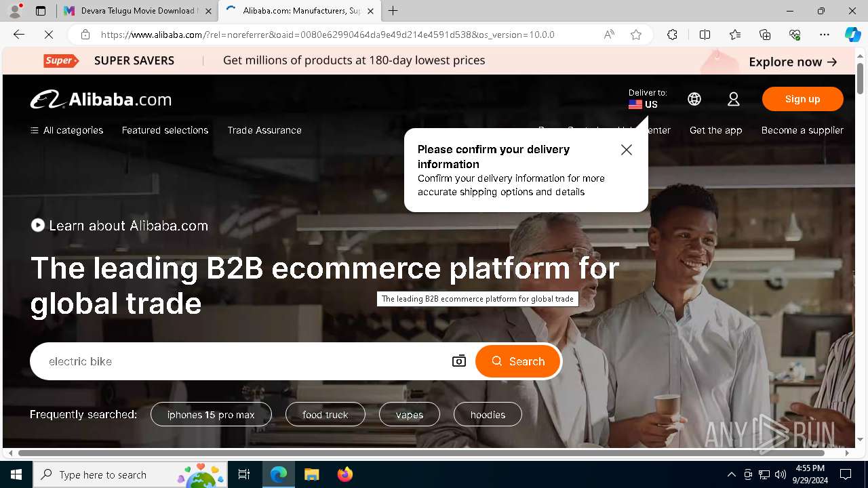Click the orange Search button
The image size is (868, 488).
[x=518, y=361]
